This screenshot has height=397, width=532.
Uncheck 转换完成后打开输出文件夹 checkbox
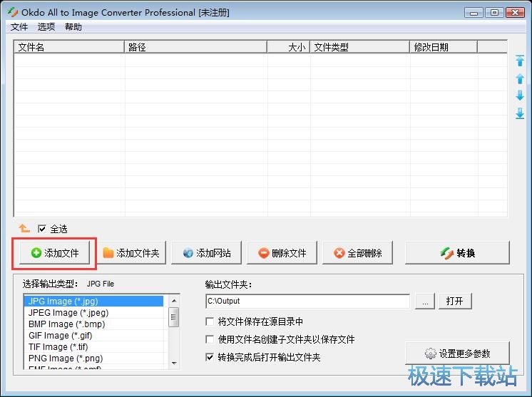pos(210,357)
